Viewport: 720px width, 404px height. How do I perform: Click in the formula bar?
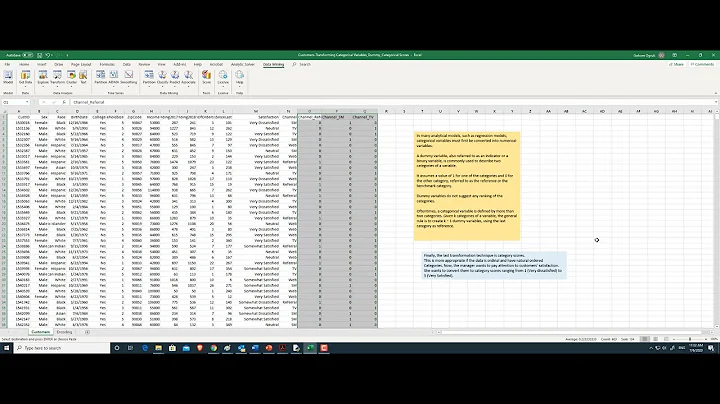coord(393,102)
